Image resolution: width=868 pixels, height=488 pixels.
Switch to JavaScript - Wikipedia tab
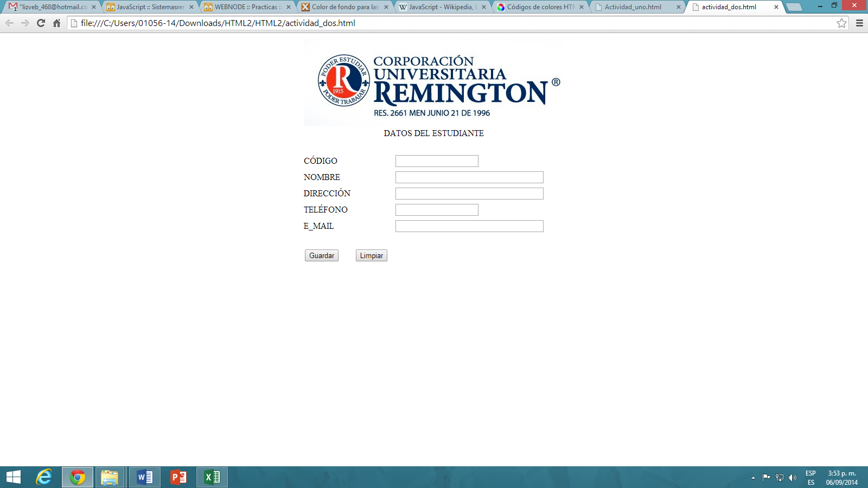(x=441, y=7)
